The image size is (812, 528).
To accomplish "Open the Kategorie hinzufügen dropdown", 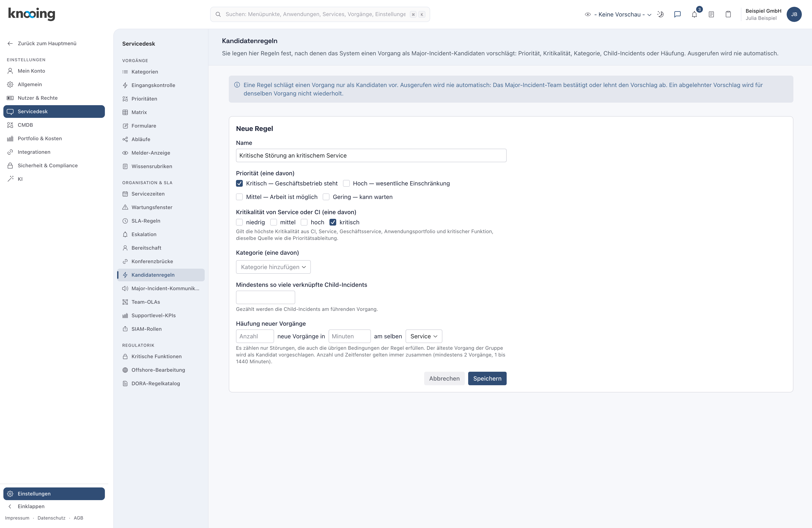I will (x=273, y=267).
